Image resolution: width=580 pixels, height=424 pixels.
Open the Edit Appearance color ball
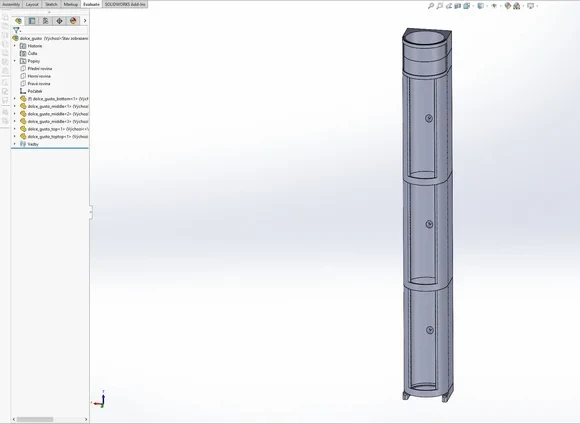[x=508, y=6]
